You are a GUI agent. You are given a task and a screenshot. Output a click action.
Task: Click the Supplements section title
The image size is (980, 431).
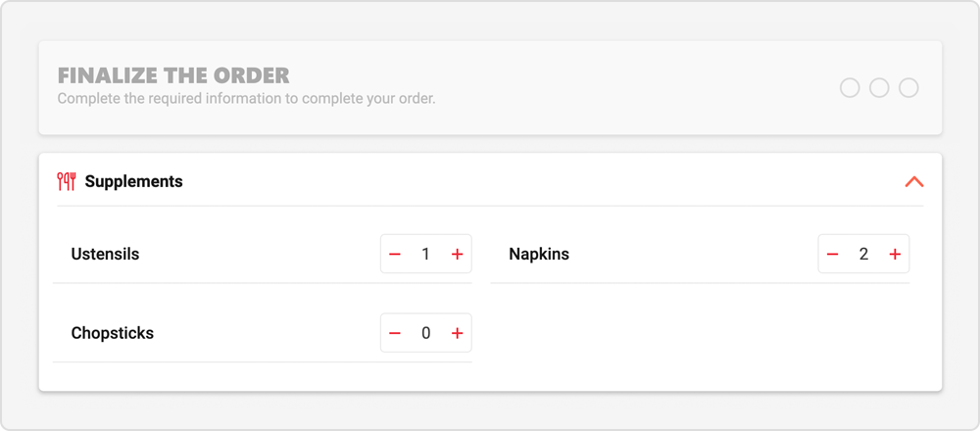click(133, 181)
